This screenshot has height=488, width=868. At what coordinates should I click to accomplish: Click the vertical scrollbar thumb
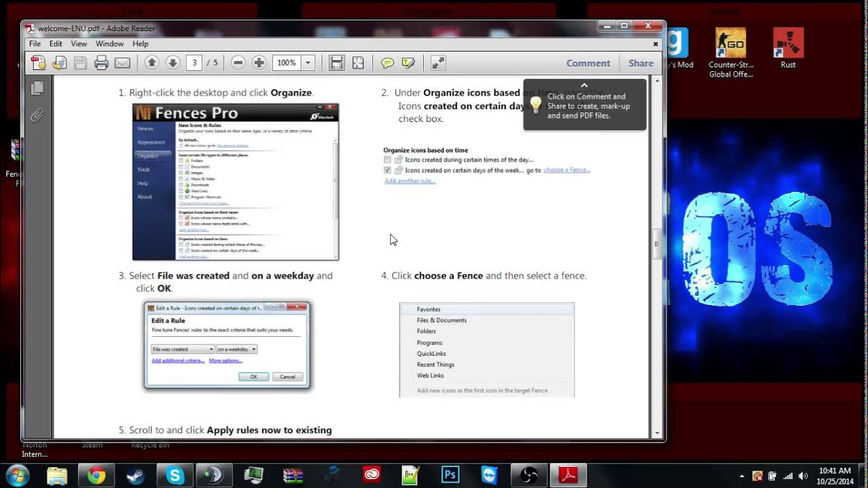pyautogui.click(x=657, y=245)
